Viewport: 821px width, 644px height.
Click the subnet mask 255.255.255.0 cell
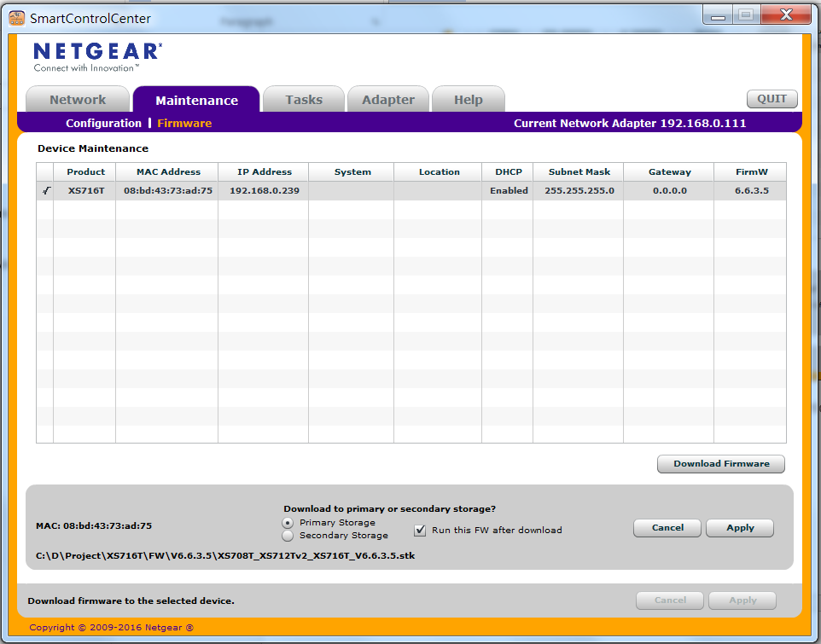pos(579,191)
